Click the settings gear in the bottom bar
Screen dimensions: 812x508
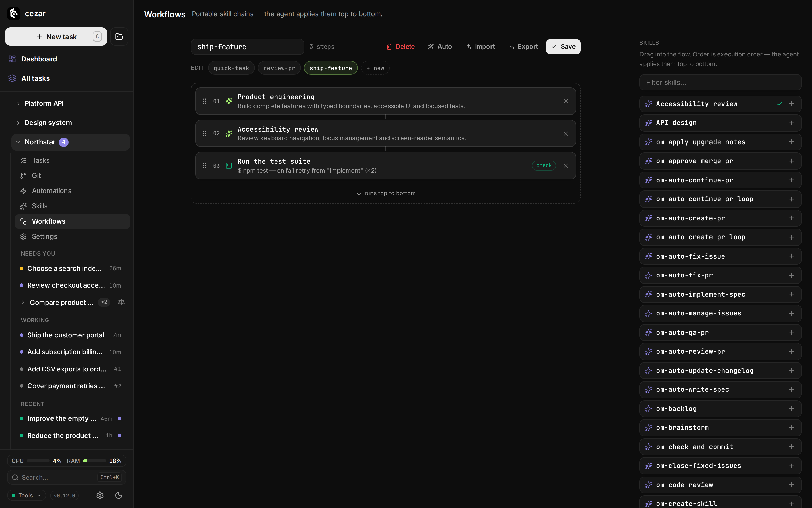(x=100, y=495)
